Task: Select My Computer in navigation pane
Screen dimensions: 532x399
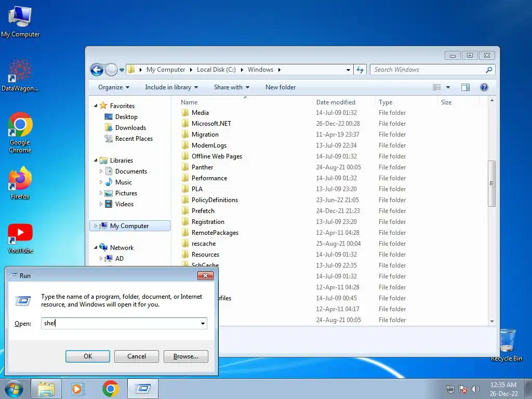Action: 129,226
